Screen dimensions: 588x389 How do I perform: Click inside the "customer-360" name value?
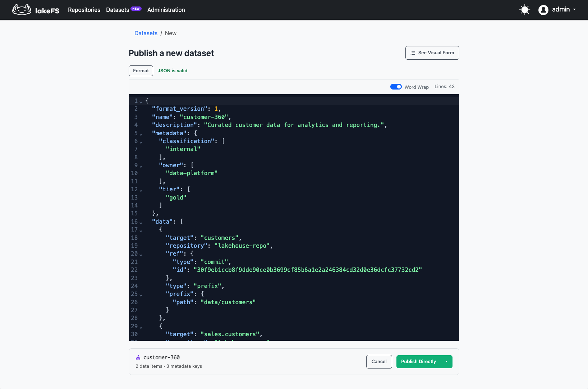coord(204,117)
